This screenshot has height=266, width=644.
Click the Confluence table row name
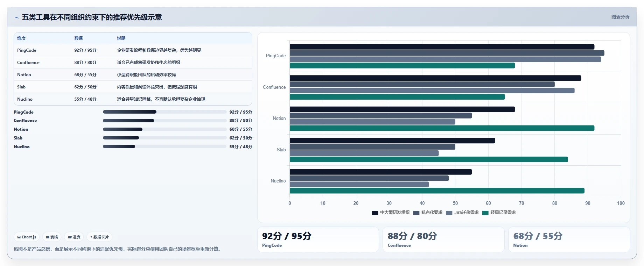pos(28,63)
